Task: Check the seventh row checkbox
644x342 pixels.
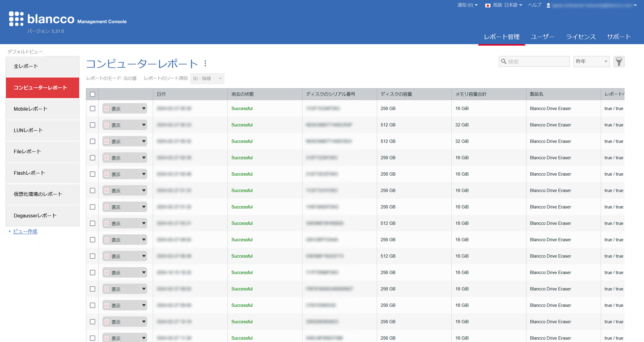Action: (93, 207)
